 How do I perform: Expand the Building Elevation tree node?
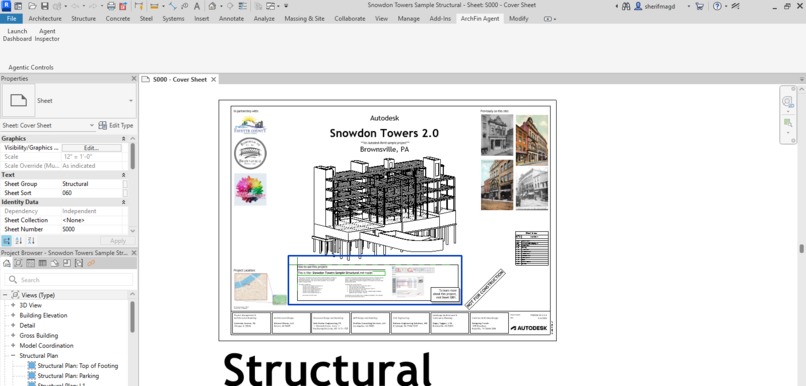pyautogui.click(x=13, y=316)
